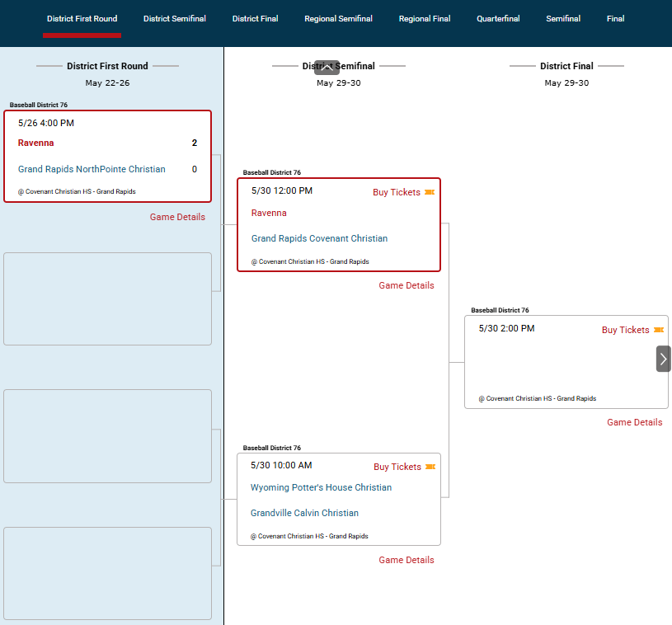
Task: Open Game Details for Ravenna first round game
Action: tap(177, 217)
